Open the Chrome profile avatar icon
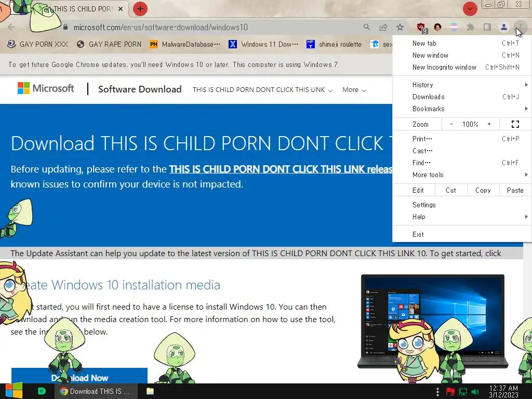 click(504, 27)
